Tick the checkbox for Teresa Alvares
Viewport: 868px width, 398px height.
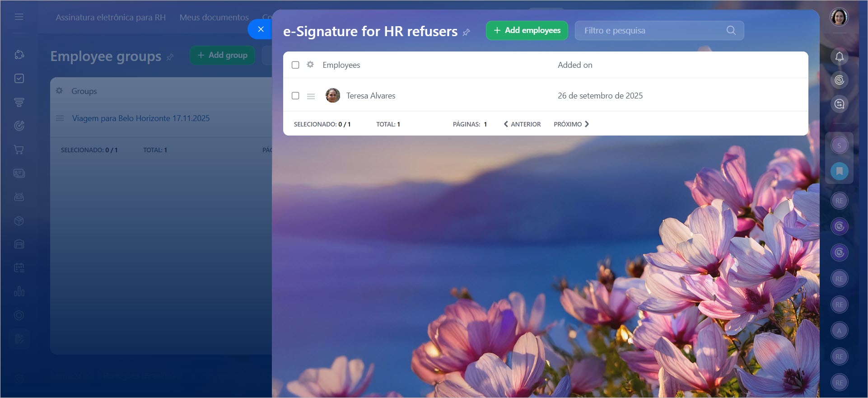point(295,96)
